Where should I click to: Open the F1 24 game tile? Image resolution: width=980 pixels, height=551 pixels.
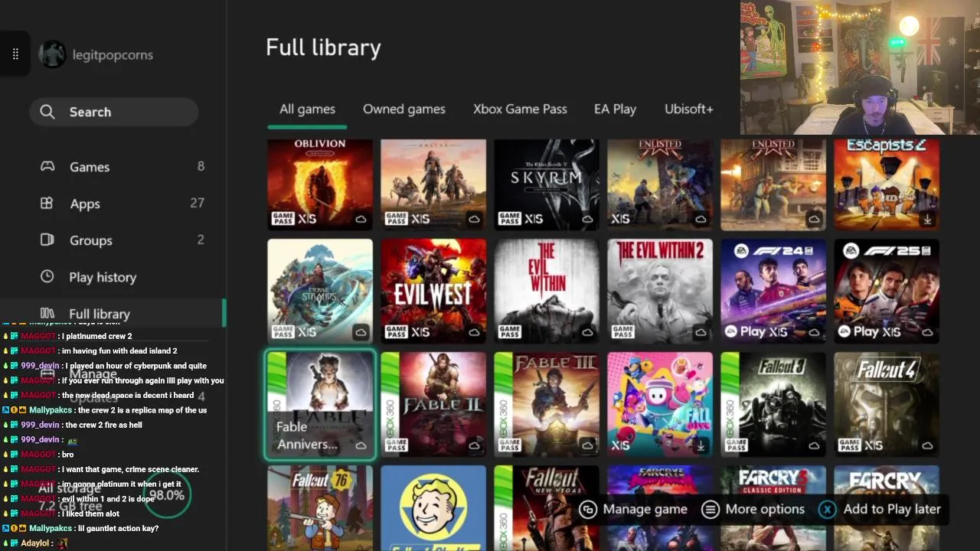773,291
